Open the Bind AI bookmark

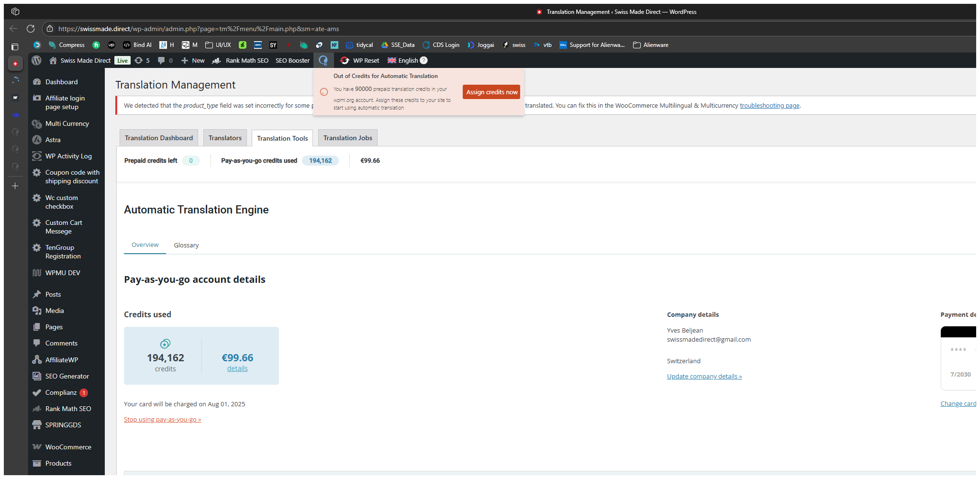pyautogui.click(x=137, y=45)
